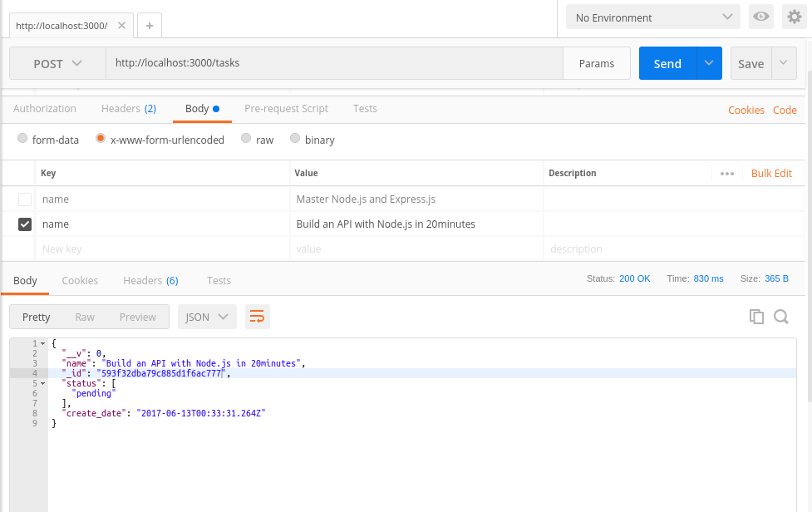Viewport: 812px width, 512px height.
Task: Send the POST request
Action: (x=669, y=63)
